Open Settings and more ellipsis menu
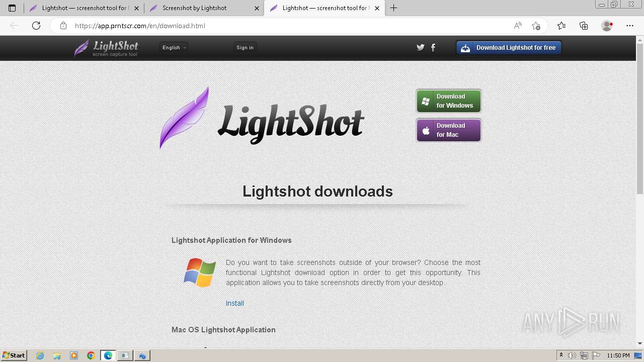 (x=630, y=26)
